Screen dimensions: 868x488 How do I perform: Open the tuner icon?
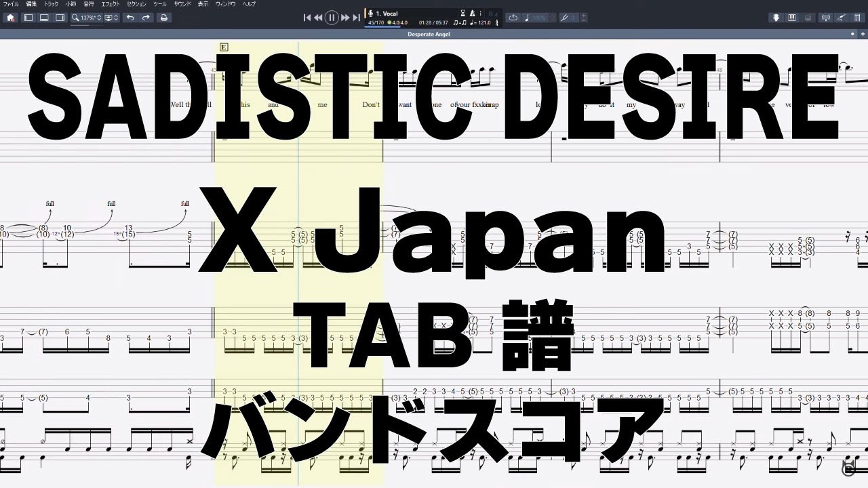pyautogui.click(x=826, y=18)
